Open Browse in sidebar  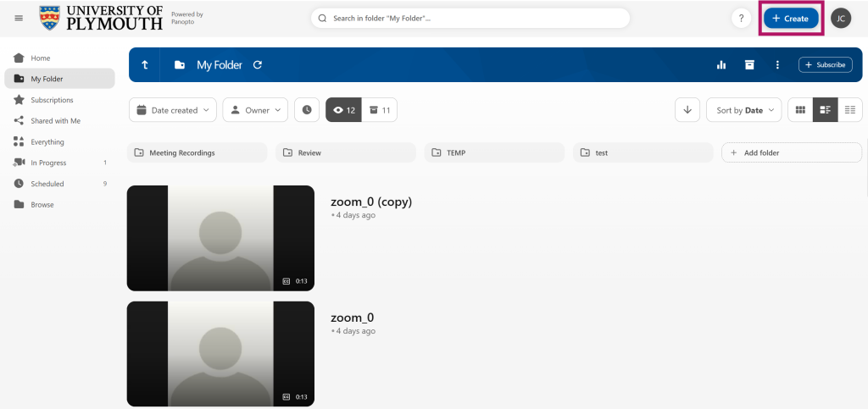(x=60, y=205)
